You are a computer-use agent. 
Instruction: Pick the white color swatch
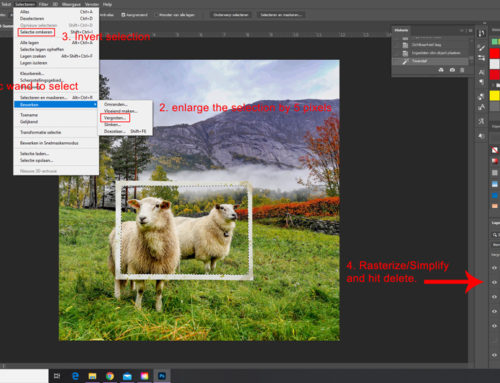pyautogui.click(x=495, y=64)
